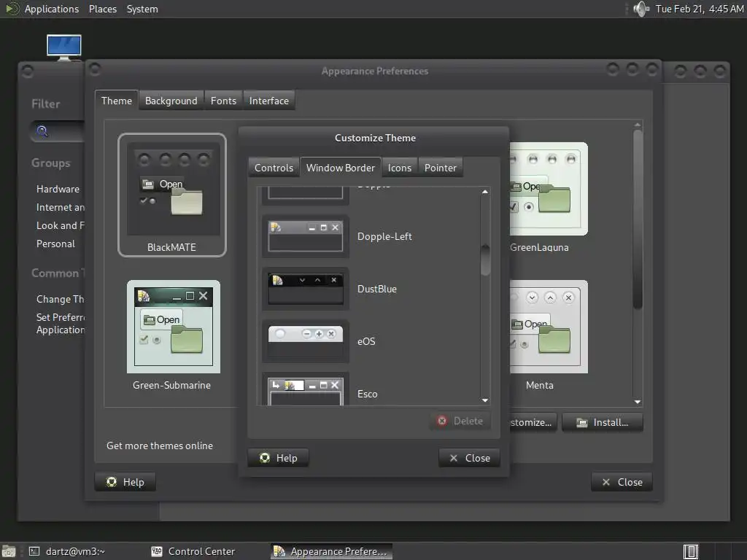Click the Esco label

[x=368, y=394]
